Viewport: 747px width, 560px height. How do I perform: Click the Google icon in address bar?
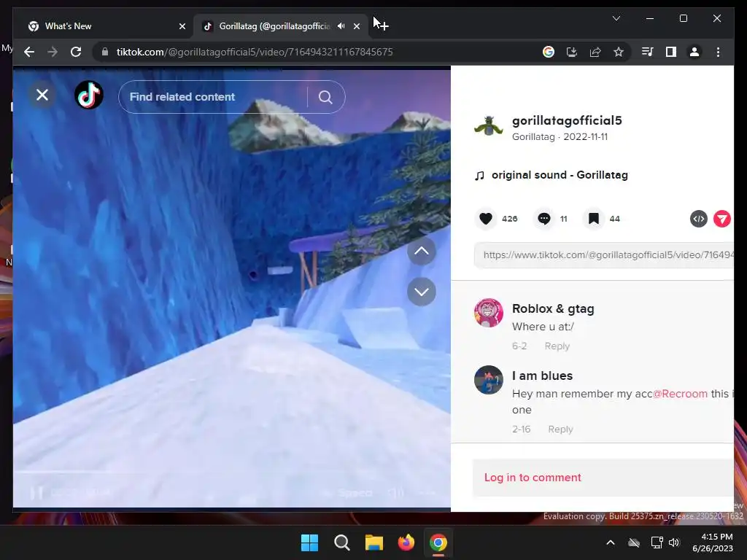click(x=549, y=52)
